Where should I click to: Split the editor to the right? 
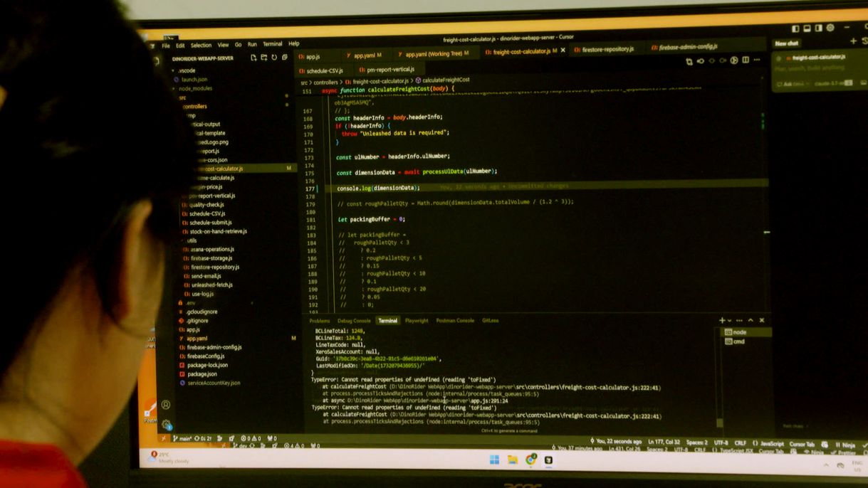pos(746,60)
